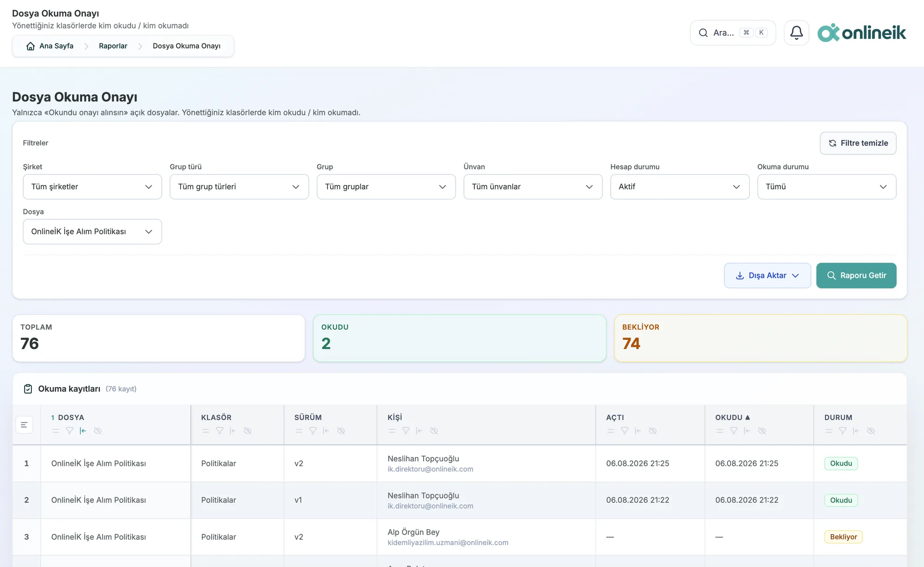This screenshot has width=924, height=567.
Task: Open the Dışa Aktar export menu
Action: point(767,276)
